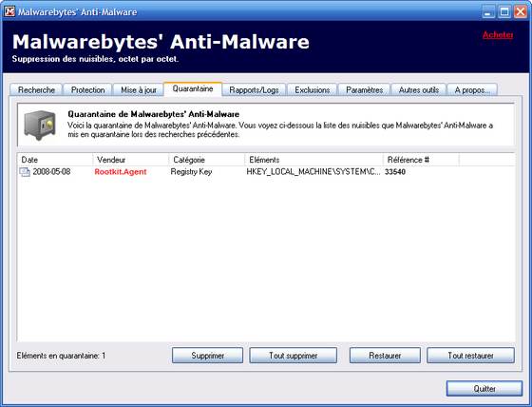Screen dimensions: 532x407
Task: Close the Malwarebytes window
Action: point(521,12)
